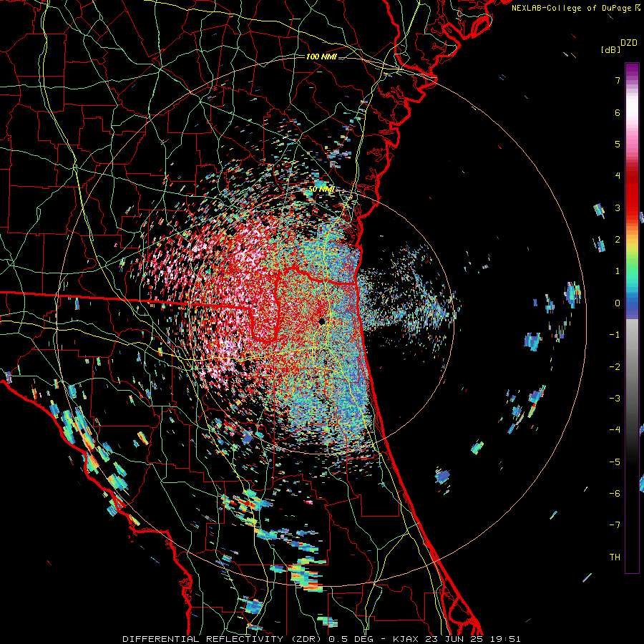Click the 4 value on the color scale
Viewport: 644px width, 644px height.
(618, 176)
